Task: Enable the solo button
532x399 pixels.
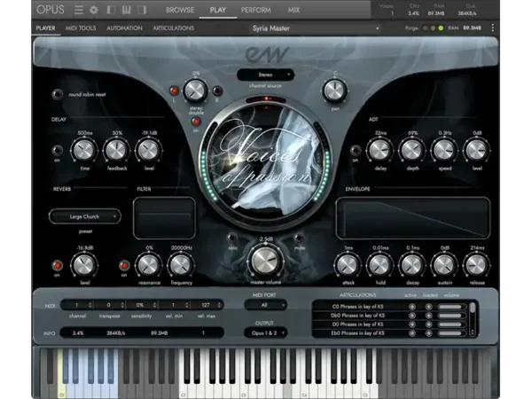Action: 231,237
